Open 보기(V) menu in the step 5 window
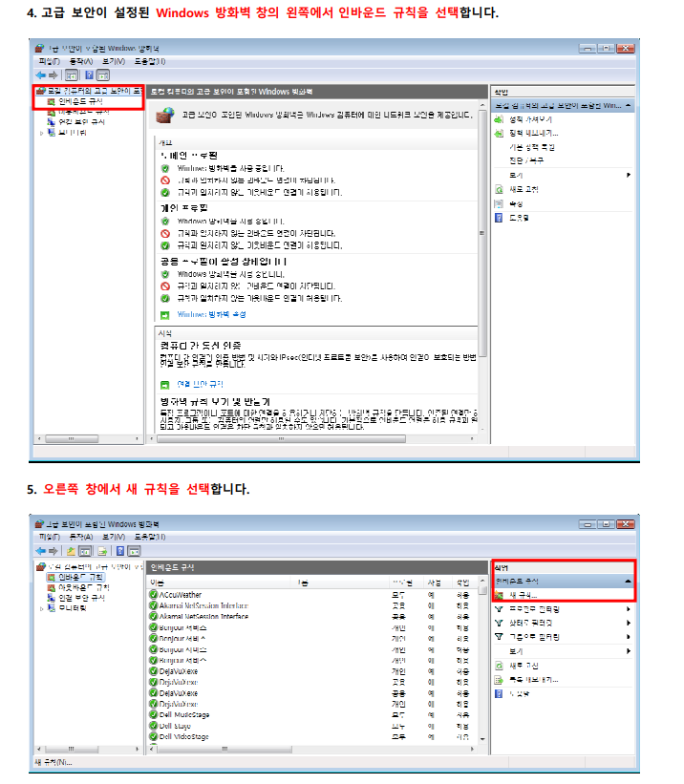This screenshot has width=684, height=784. coord(114,537)
